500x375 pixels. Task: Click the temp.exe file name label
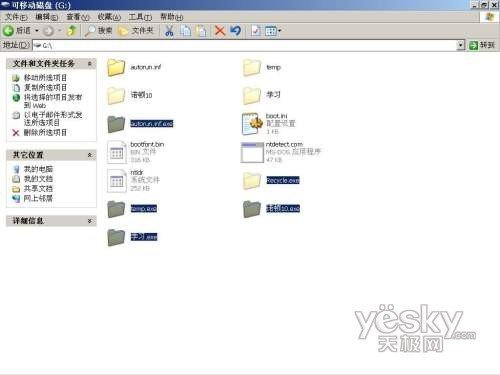(x=144, y=209)
